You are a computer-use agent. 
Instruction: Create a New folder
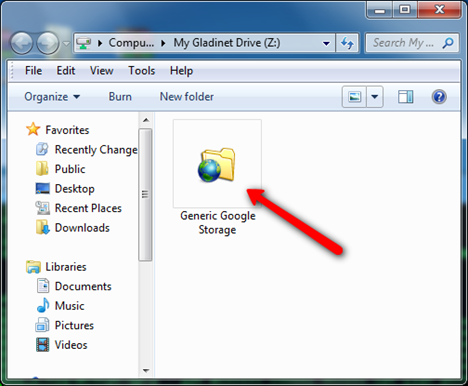click(187, 97)
